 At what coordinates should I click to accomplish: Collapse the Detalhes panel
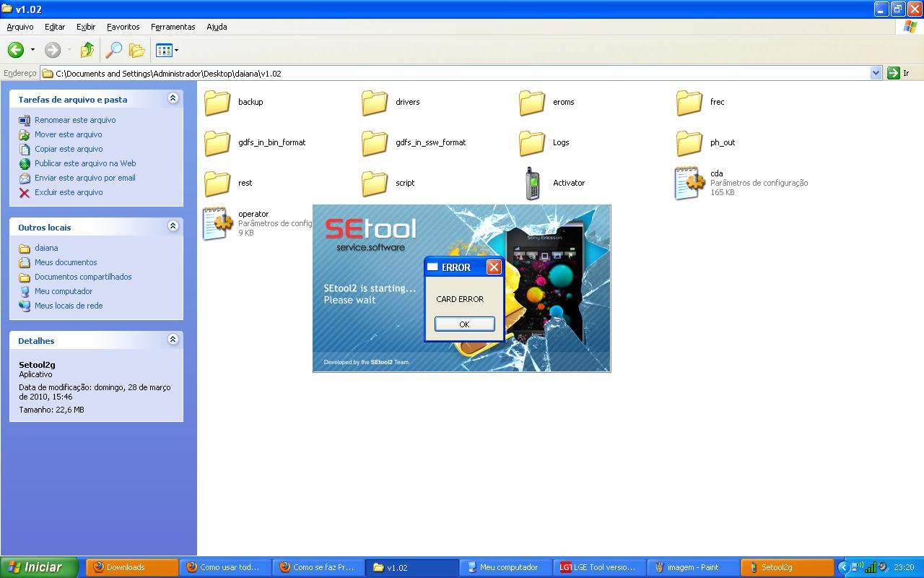(x=173, y=340)
